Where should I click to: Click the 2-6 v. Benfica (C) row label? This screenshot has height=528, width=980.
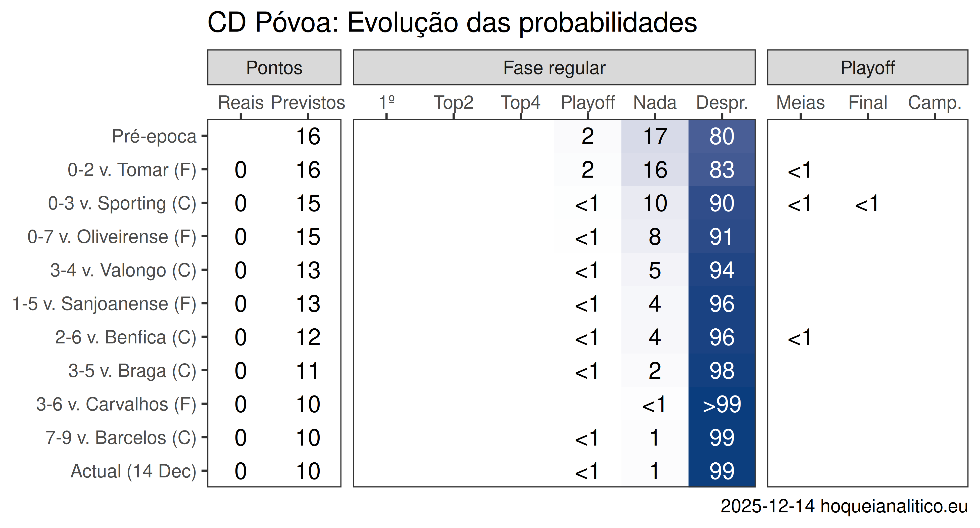tap(126, 337)
